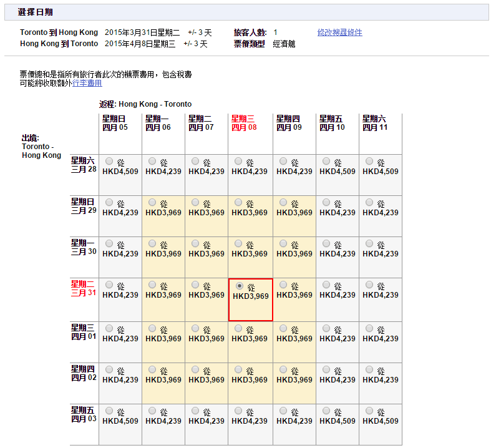Open the 行李費用 baggage fees link
Screen dimensions: 491x448
pyautogui.click(x=87, y=83)
